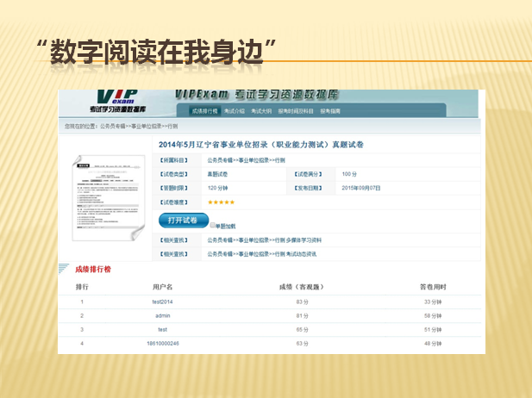This screenshot has height=398, width=532.
Task: Go to the 报考时间及科目 tab
Action: pos(296,111)
